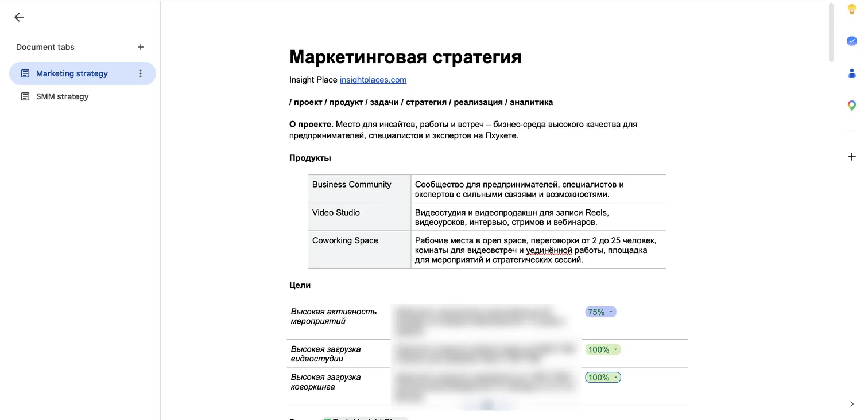This screenshot has height=420, width=868.
Task: Click the navigation line starting with / проект
Action: pyautogui.click(x=421, y=102)
